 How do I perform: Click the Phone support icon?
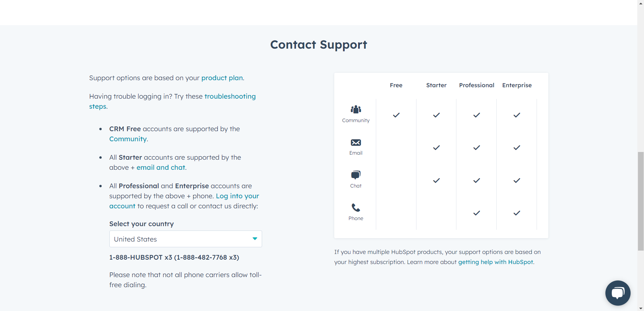pyautogui.click(x=355, y=208)
